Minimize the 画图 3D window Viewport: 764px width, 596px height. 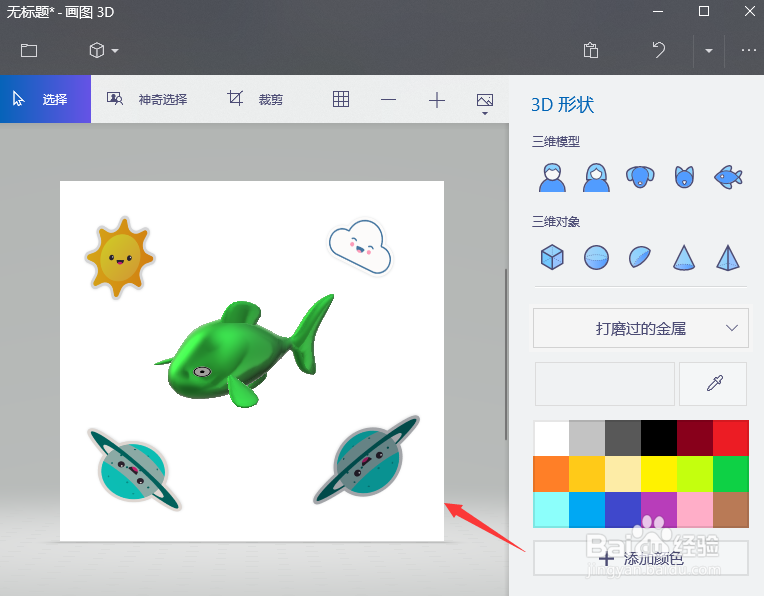[658, 11]
